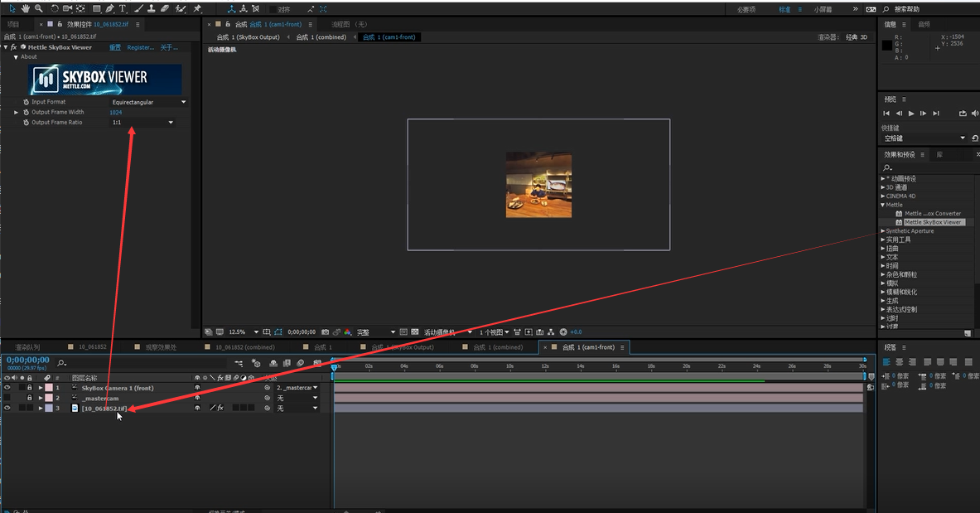Click the Register... link

tap(141, 47)
